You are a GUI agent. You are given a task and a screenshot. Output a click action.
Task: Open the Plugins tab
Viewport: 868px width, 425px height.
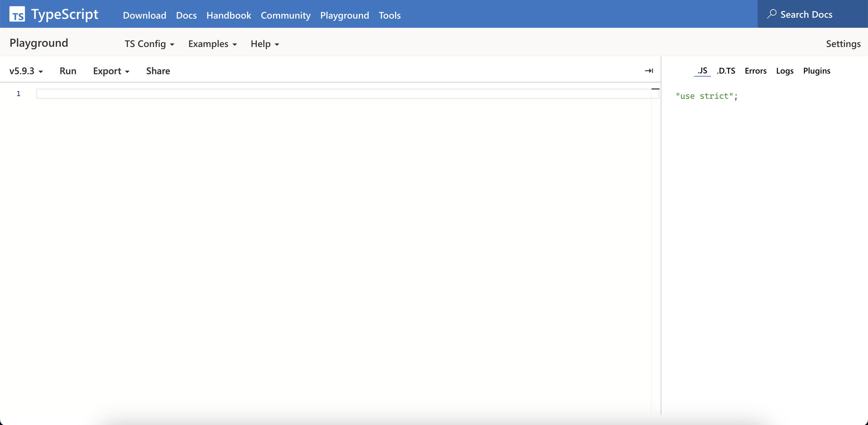click(x=816, y=71)
